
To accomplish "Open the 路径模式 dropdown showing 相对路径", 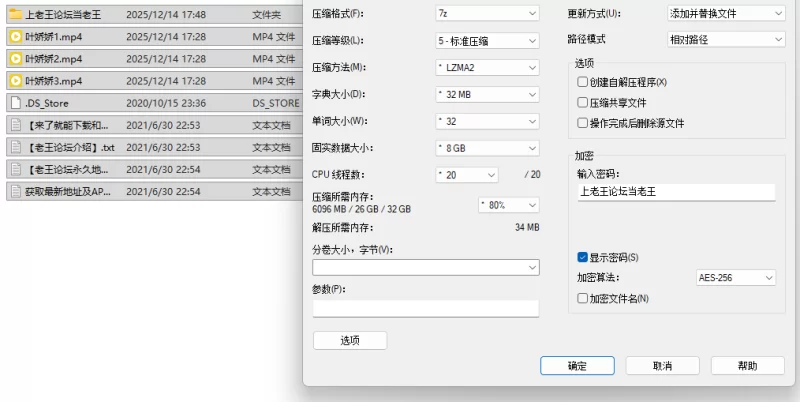I will [x=726, y=39].
